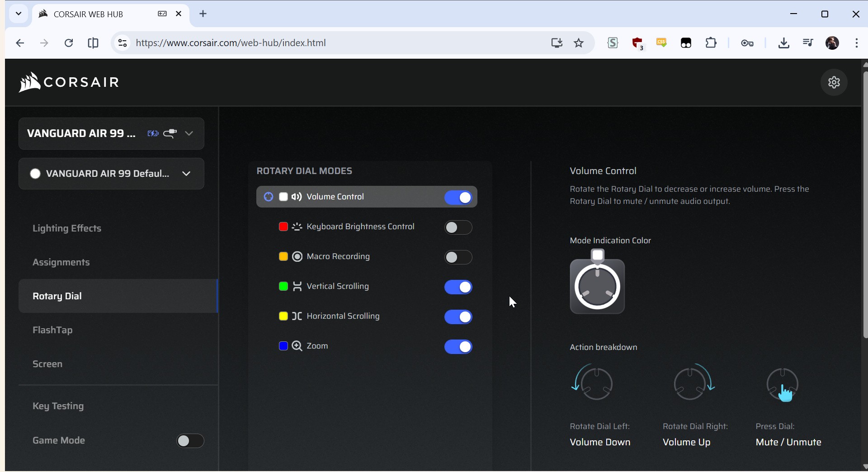868x472 pixels.
Task: Open the browser extensions puzzle icon
Action: (711, 43)
